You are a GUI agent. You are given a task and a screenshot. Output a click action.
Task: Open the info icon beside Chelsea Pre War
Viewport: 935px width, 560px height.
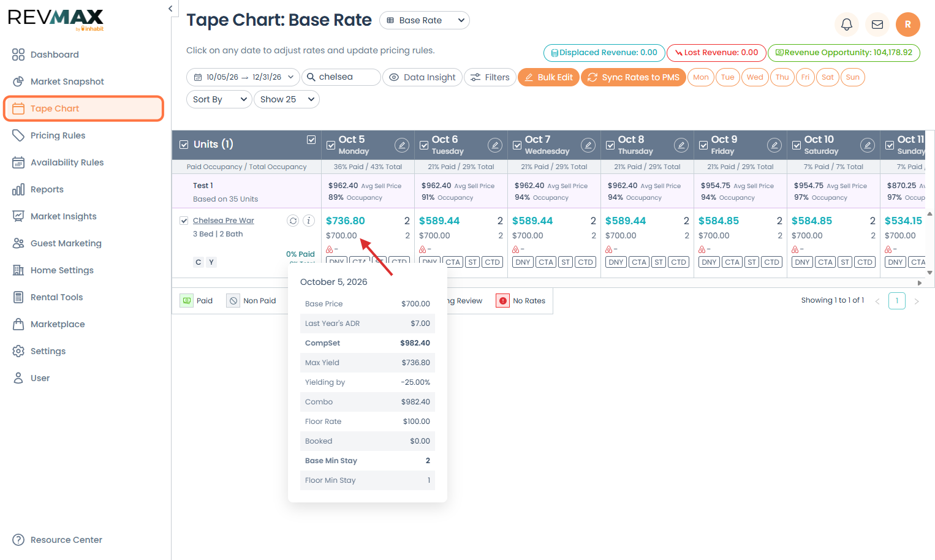(309, 221)
